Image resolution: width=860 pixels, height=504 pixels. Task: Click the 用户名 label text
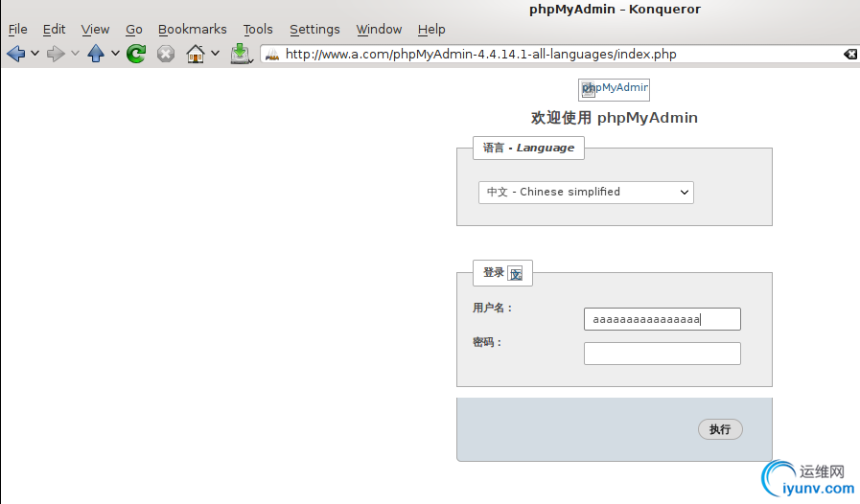pos(493,309)
